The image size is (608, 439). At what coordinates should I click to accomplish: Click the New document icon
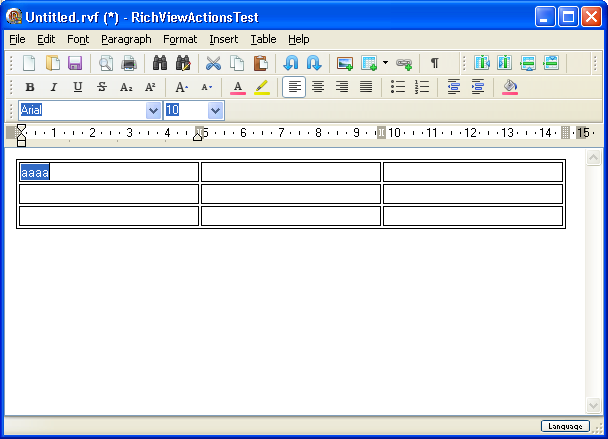coord(29,63)
